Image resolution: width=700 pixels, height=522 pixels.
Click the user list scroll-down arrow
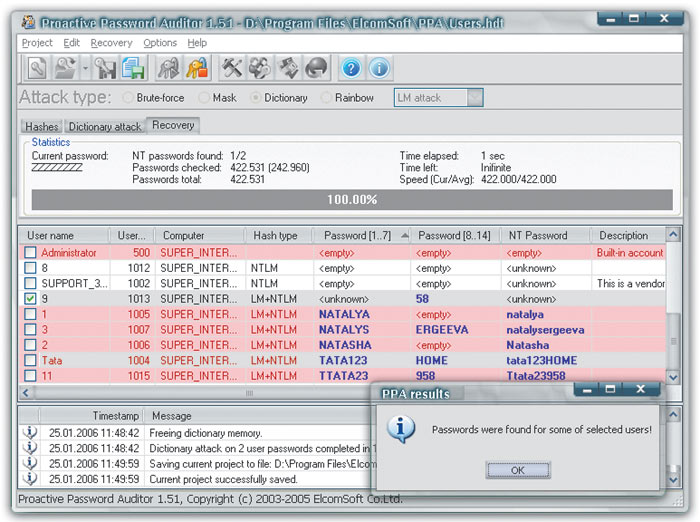(x=673, y=377)
